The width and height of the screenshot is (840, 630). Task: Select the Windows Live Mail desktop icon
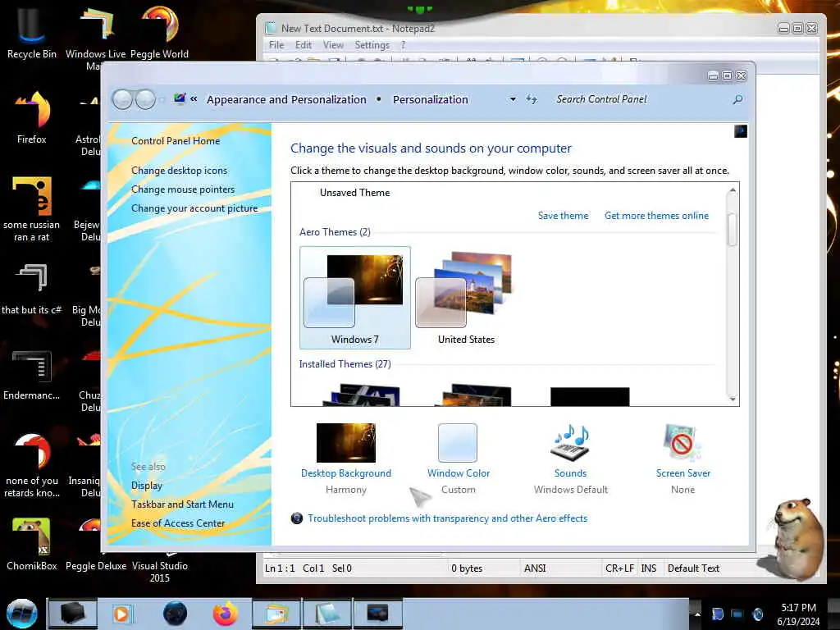click(95, 38)
